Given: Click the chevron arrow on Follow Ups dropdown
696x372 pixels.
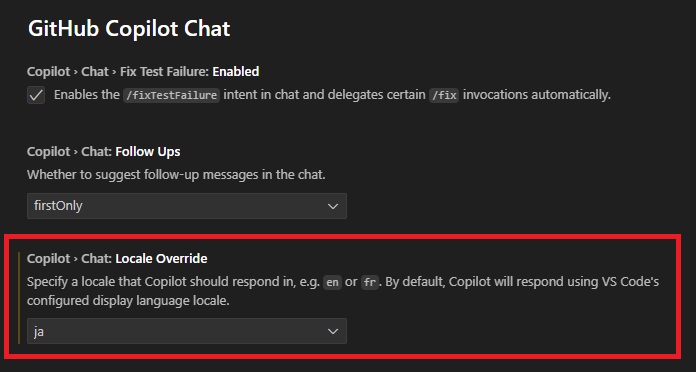Looking at the screenshot, I should [x=332, y=206].
